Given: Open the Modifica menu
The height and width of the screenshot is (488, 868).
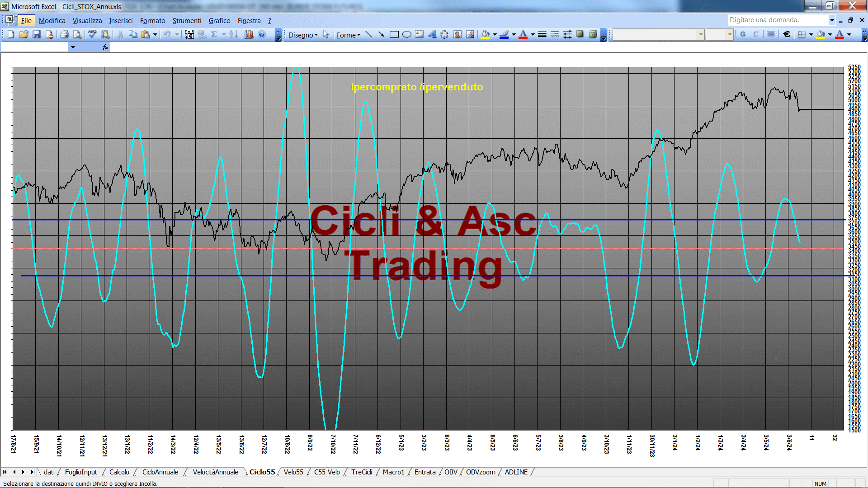Looking at the screenshot, I should click(52, 20).
